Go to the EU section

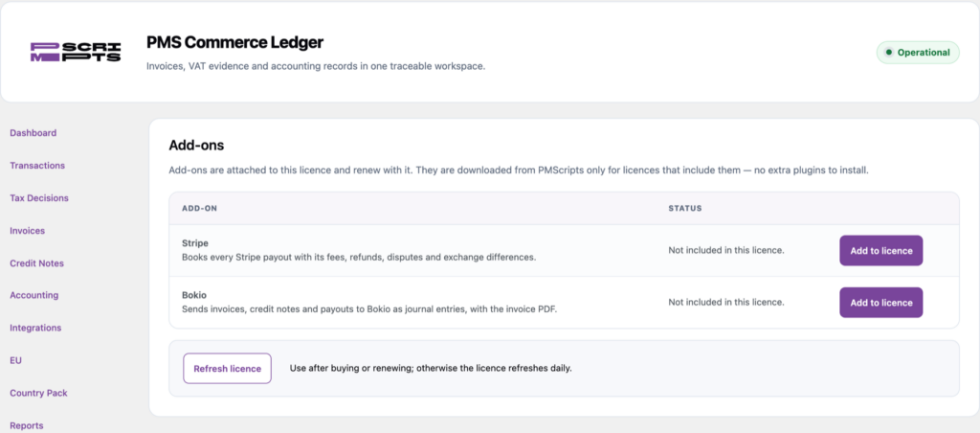point(15,360)
